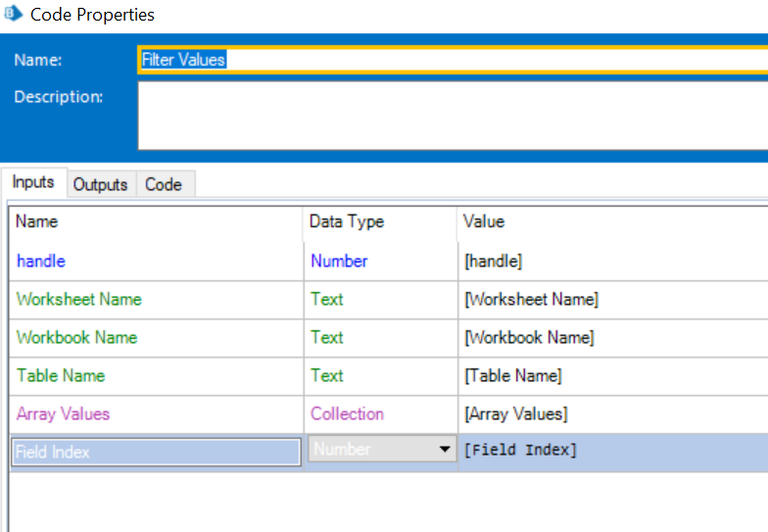Select the Inputs tab
768x532 pixels.
[33, 183]
